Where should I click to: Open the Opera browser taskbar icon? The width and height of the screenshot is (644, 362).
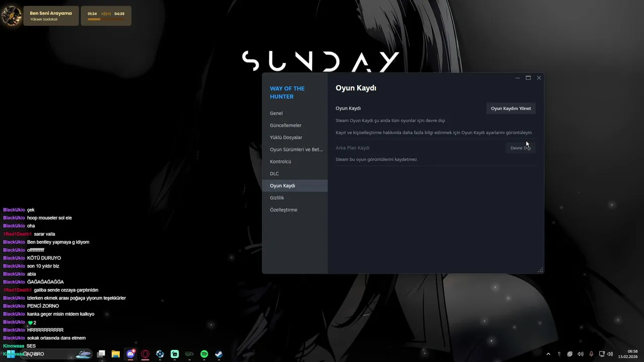click(x=145, y=354)
